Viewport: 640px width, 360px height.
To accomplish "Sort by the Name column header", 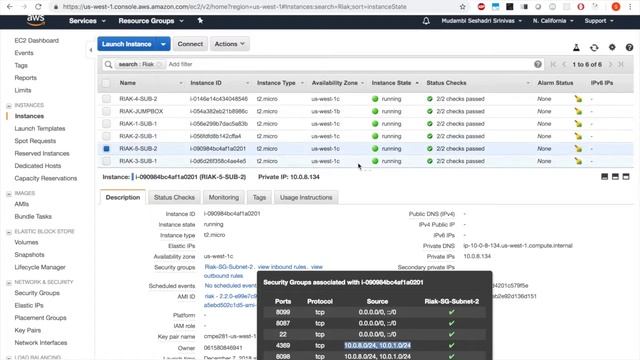I will pyautogui.click(x=128, y=83).
